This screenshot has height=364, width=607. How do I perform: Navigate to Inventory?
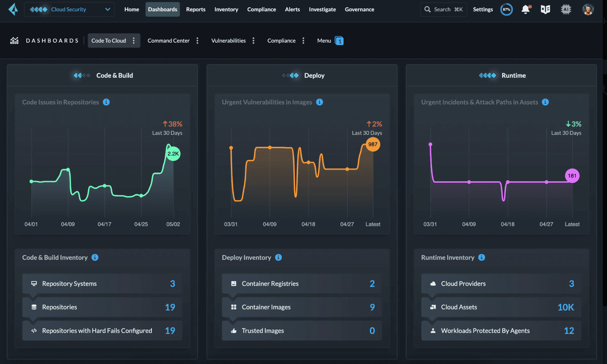(226, 9)
